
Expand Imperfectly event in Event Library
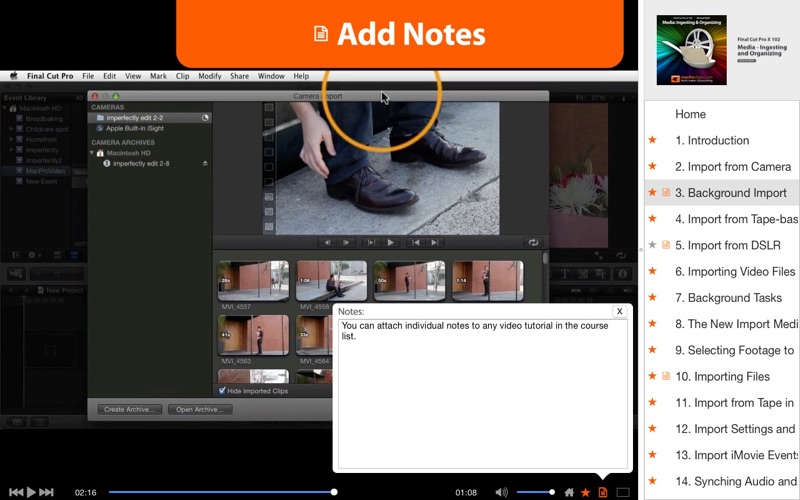(11, 150)
